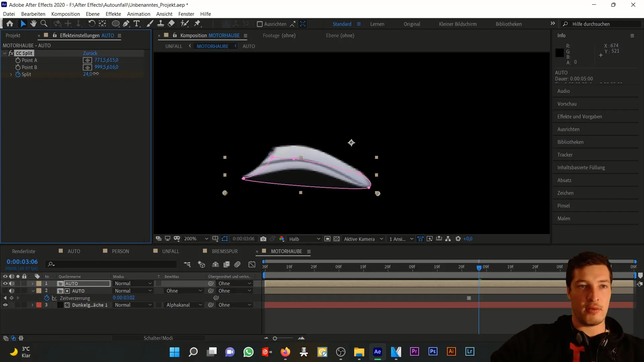Switch to the BREMSSPUR timeline tab
This screenshot has height=362, width=644.
[x=224, y=251]
